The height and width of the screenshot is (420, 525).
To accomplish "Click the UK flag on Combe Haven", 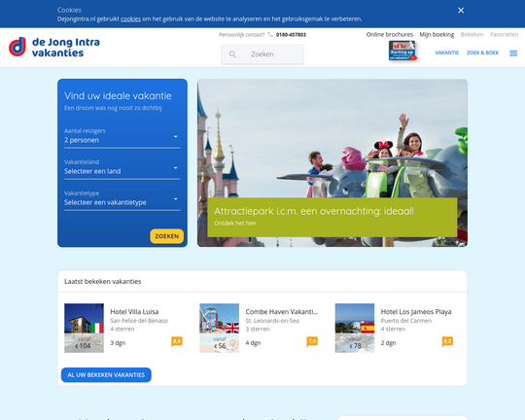I will point(232,328).
